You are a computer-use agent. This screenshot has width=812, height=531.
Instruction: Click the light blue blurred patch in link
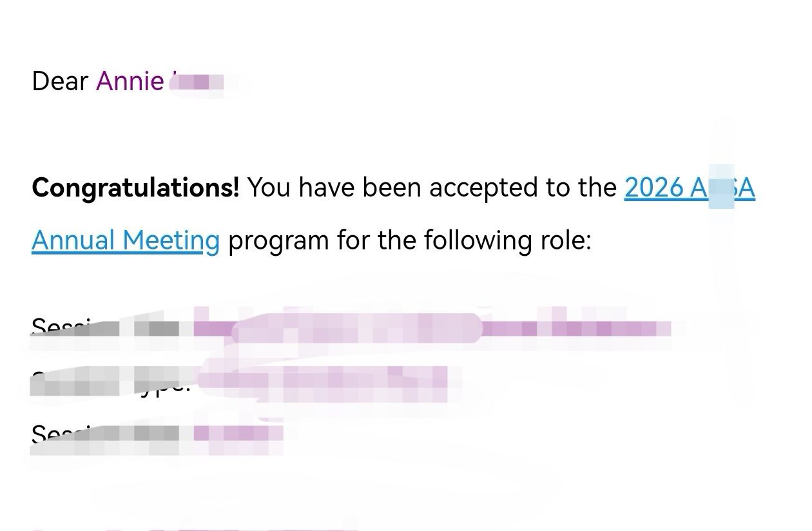click(x=721, y=188)
